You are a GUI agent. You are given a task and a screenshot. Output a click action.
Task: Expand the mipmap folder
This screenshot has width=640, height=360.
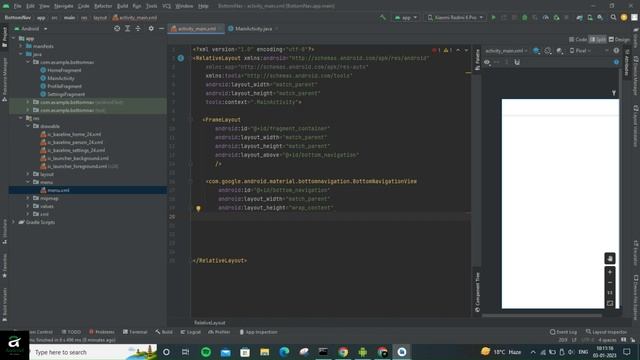pos(28,198)
